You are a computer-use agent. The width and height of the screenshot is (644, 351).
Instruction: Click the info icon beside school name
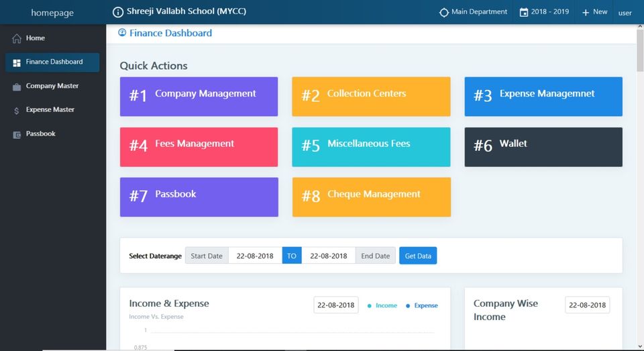coord(118,12)
